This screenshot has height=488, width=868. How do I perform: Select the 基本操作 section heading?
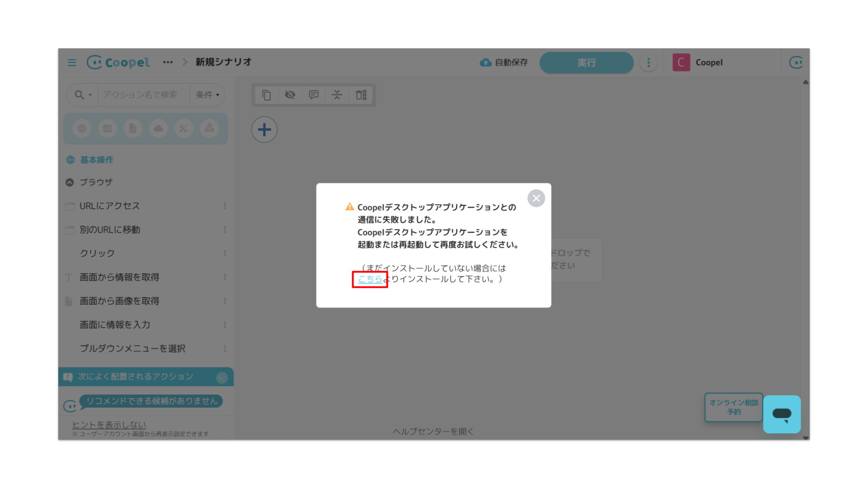97,160
